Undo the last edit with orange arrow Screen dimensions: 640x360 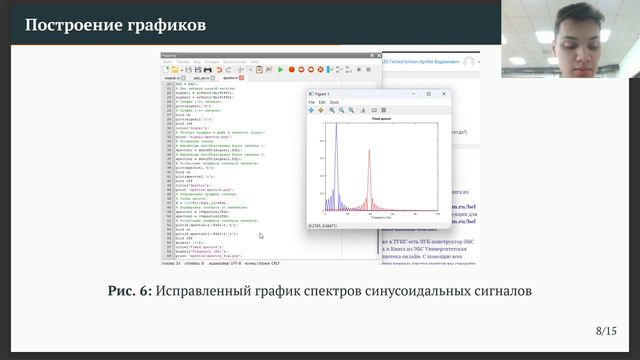pos(219,70)
